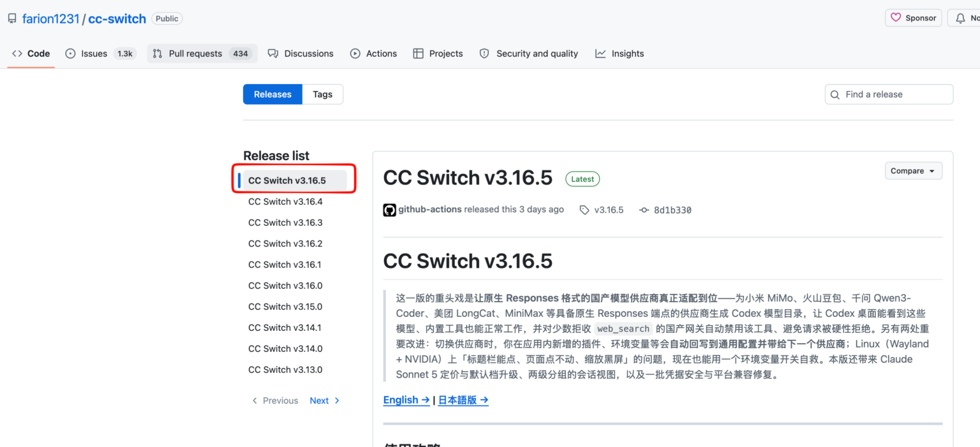Click the commit icon beside 8d1b330

(x=644, y=210)
